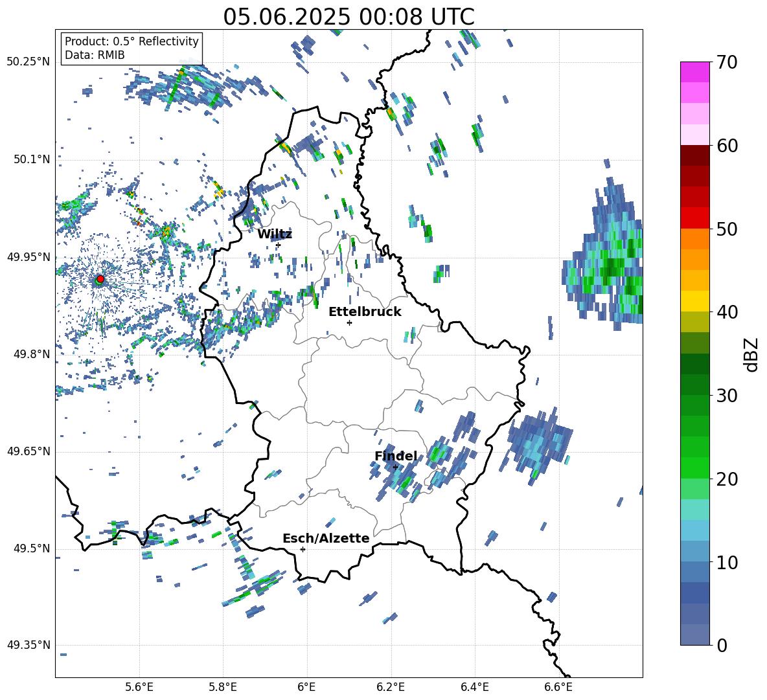
Task: Click the 49.65°N latitude label
Action: pos(29,451)
